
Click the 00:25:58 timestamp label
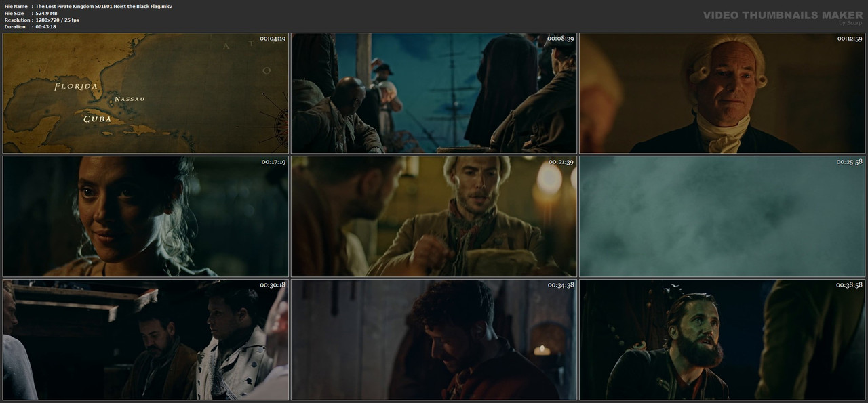849,162
